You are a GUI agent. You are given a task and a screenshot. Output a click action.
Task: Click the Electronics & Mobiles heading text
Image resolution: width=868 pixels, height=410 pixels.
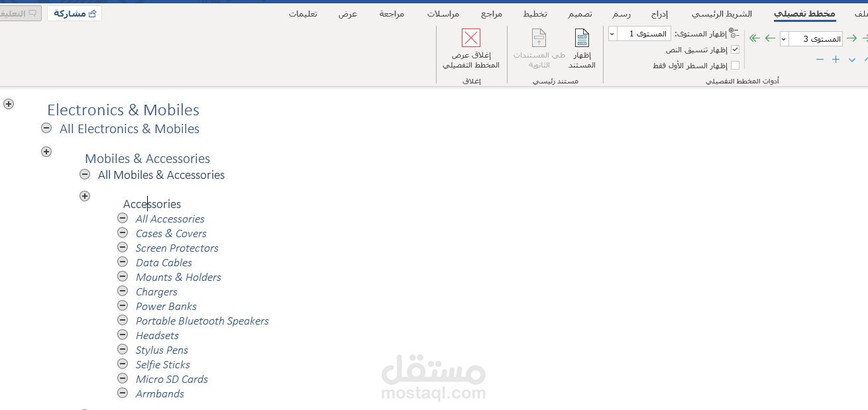pos(123,110)
